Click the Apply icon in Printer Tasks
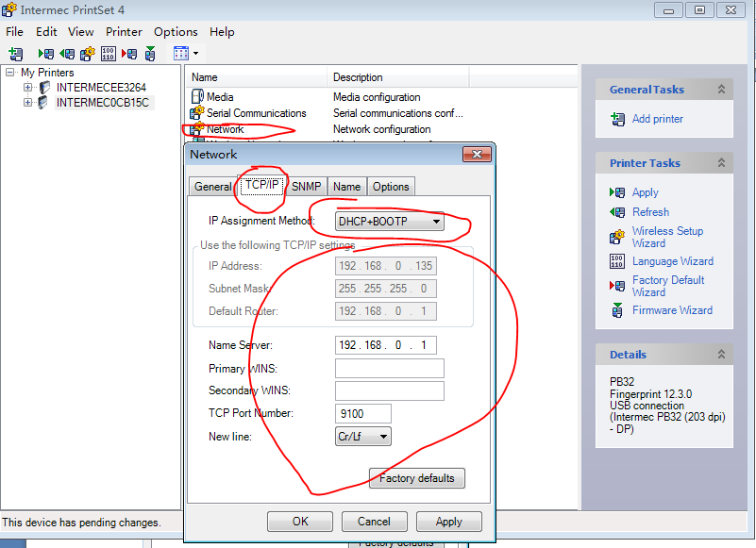 point(617,192)
